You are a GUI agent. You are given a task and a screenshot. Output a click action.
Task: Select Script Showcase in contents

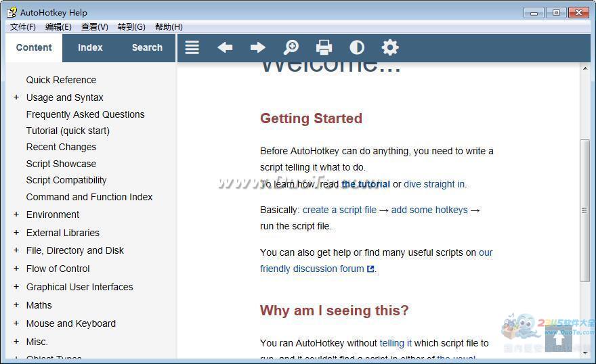point(61,164)
